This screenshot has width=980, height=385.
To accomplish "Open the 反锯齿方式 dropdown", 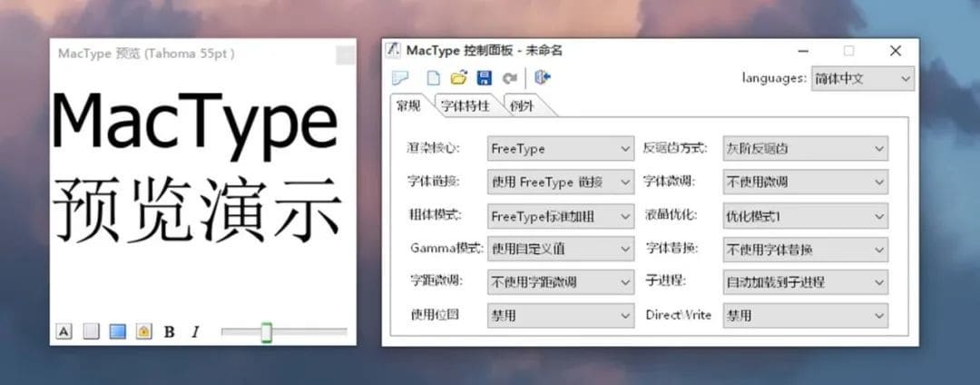I will point(805,149).
